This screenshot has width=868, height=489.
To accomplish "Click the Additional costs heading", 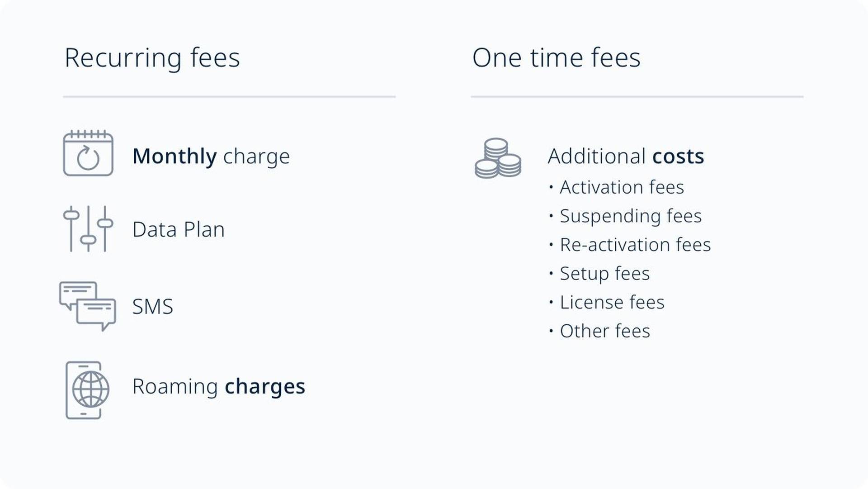I will coord(626,156).
